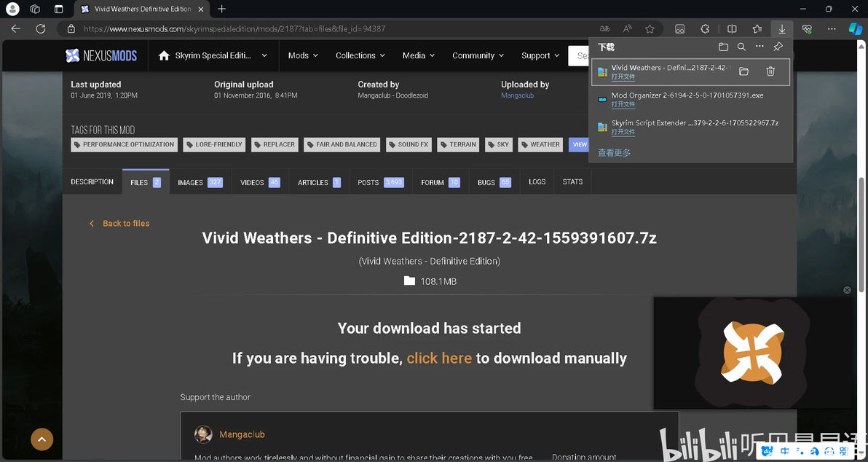
Task: Open the Bugs tab
Action: tap(494, 181)
